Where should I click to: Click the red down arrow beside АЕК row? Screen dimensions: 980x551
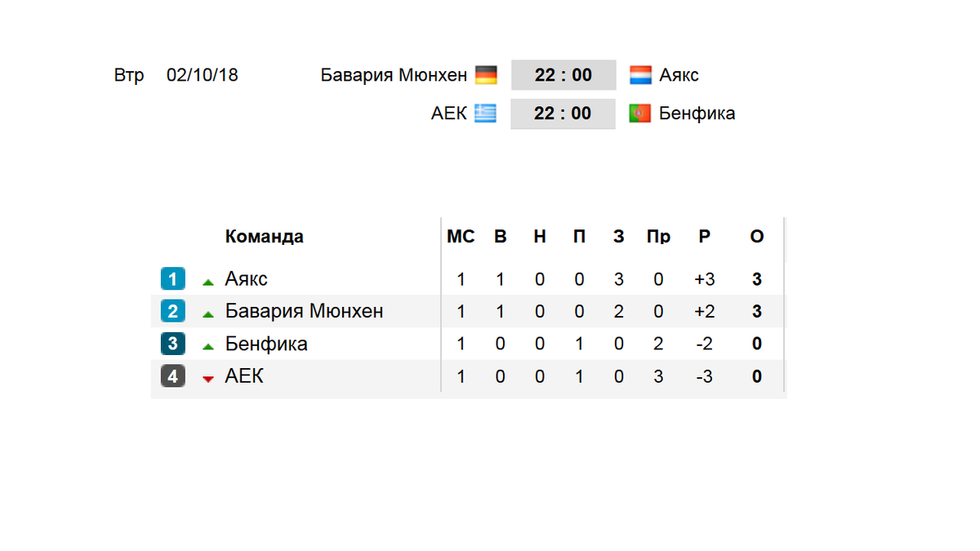(x=208, y=379)
